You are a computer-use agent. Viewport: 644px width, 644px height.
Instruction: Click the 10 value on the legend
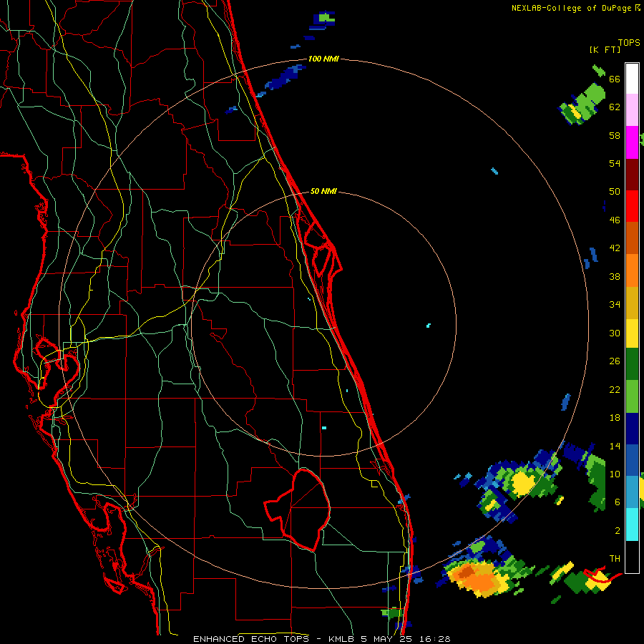pos(615,474)
